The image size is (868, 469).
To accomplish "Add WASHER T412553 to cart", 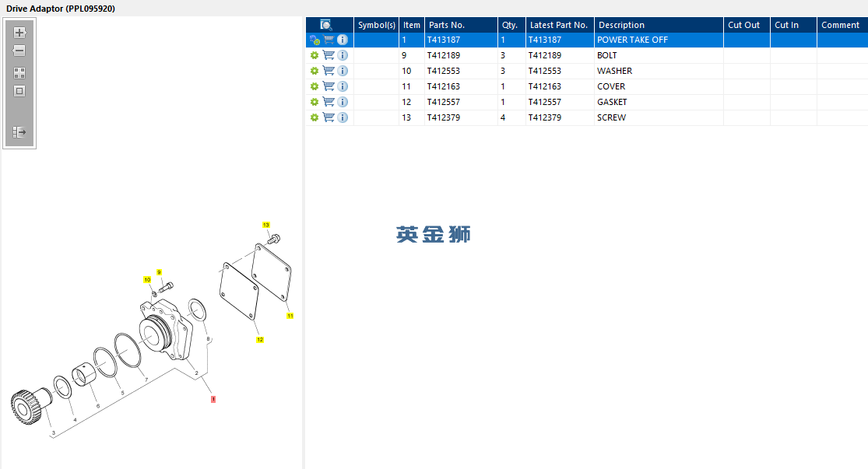I will (329, 71).
